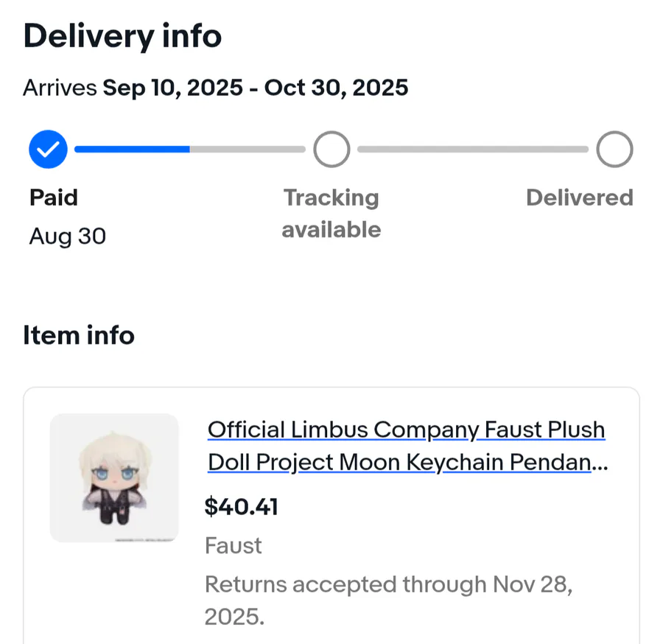Click the gray Faust variant text
The width and height of the screenshot is (663, 644).
point(234,546)
